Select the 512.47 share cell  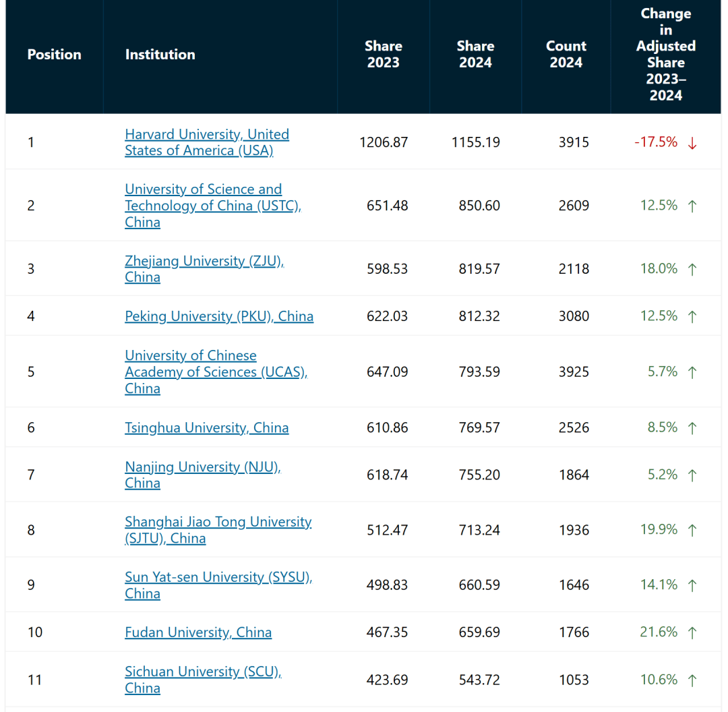point(387,530)
